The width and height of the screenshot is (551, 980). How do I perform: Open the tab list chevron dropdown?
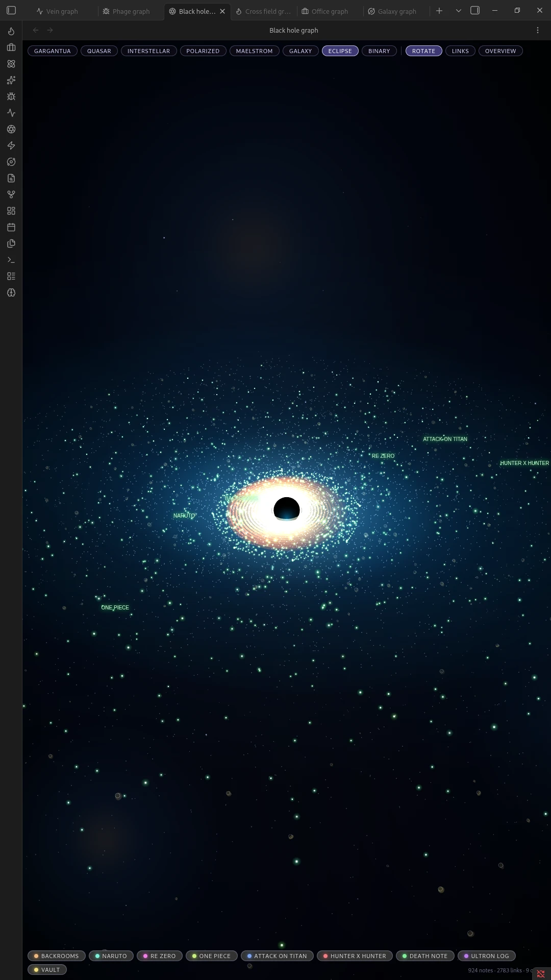point(458,11)
